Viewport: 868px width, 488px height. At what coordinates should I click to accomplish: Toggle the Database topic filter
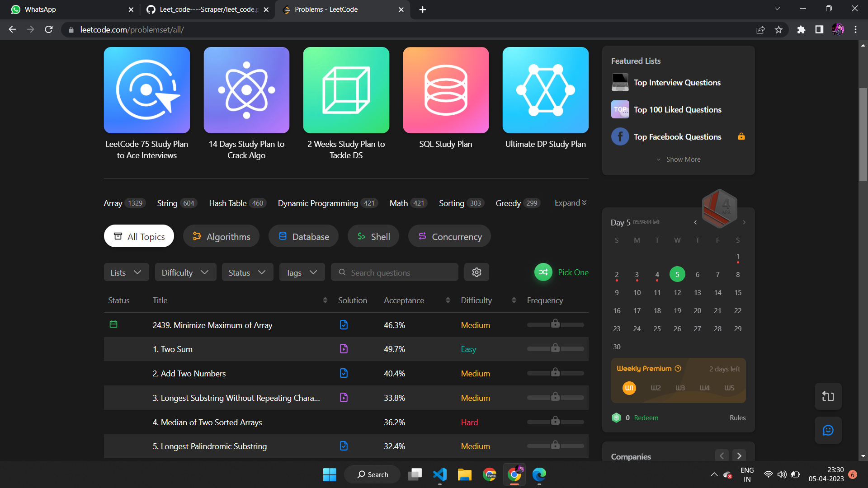click(303, 236)
